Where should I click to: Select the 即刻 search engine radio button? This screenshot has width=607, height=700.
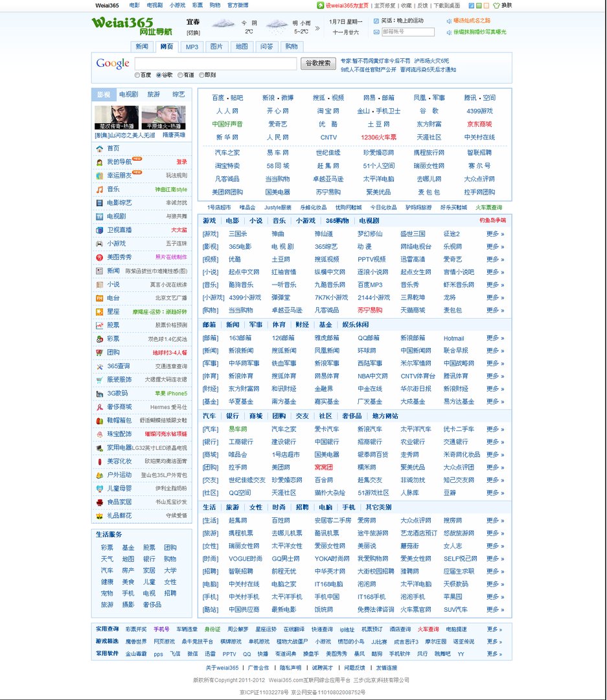tap(201, 75)
